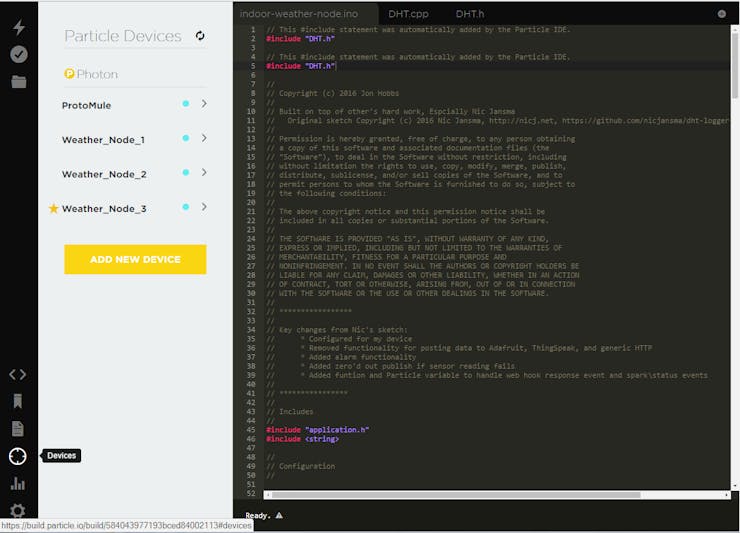The height and width of the screenshot is (533, 740).
Task: Open the Code angle-brackets icon
Action: click(18, 375)
